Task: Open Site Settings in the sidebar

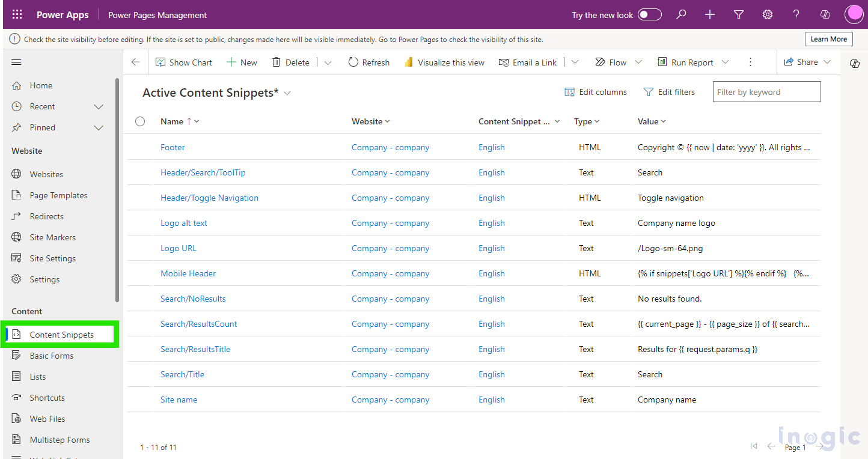Action: [x=52, y=258]
